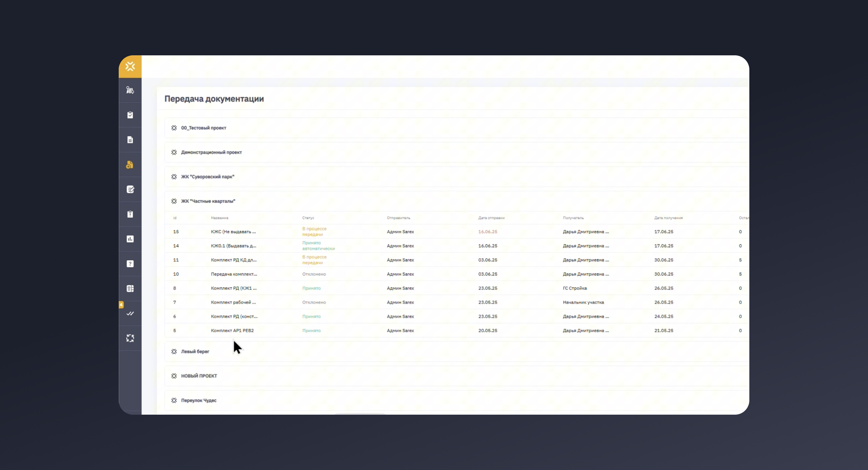Collapse the ЖК "Частные кварталы" group
The image size is (868, 470).
tap(208, 201)
